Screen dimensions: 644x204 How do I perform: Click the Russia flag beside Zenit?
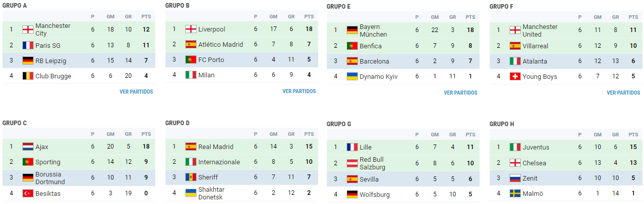click(515, 178)
